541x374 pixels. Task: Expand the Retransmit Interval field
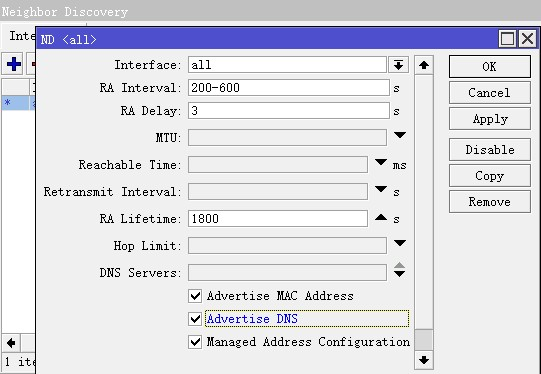(381, 189)
